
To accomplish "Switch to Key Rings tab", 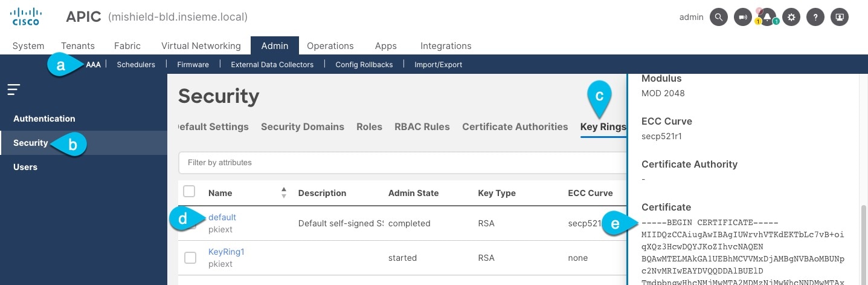I will click(x=603, y=126).
